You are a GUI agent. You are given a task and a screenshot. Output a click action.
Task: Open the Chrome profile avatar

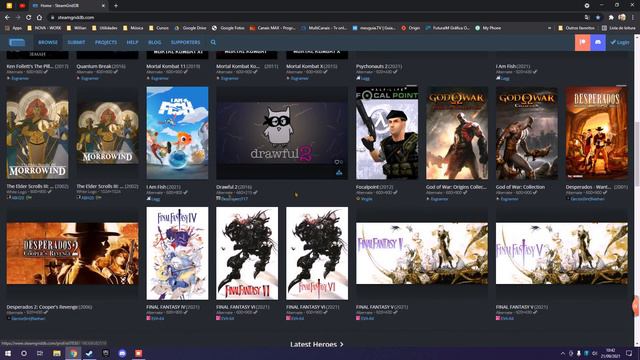622,18
